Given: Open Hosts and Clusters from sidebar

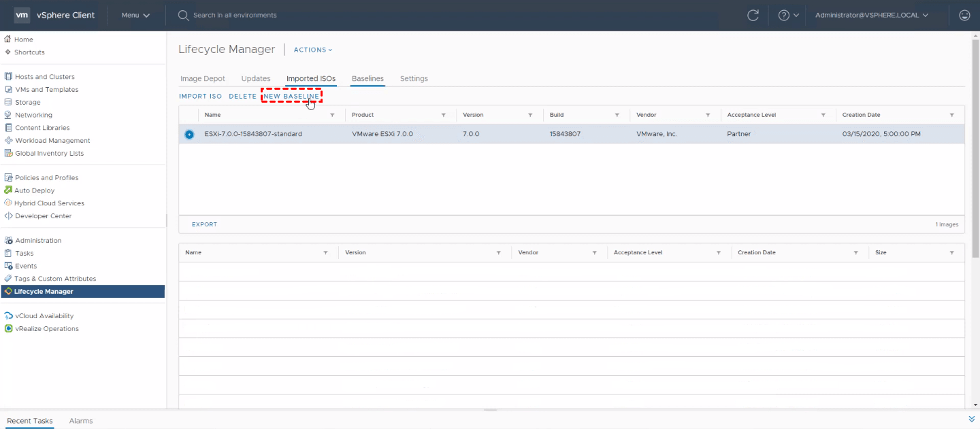Looking at the screenshot, I should tap(44, 77).
